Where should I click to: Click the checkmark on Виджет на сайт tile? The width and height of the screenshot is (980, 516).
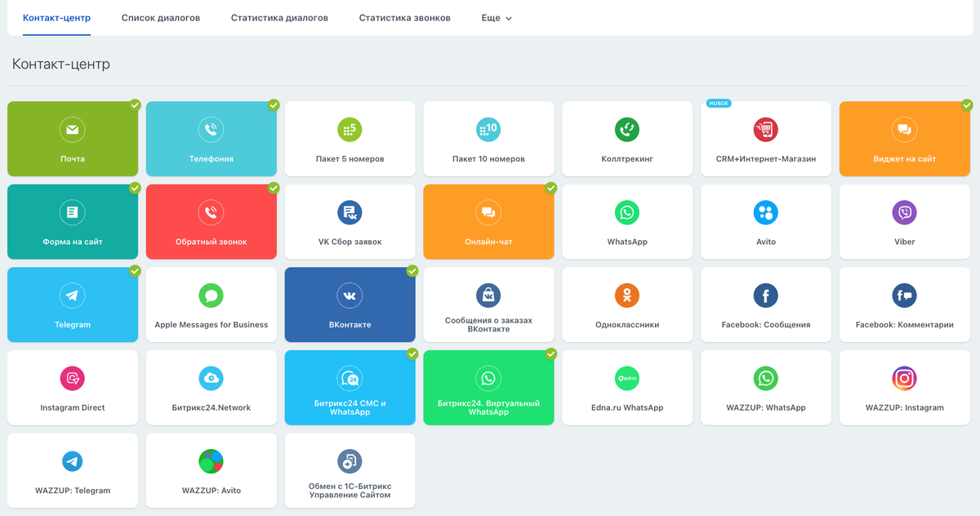(x=967, y=105)
